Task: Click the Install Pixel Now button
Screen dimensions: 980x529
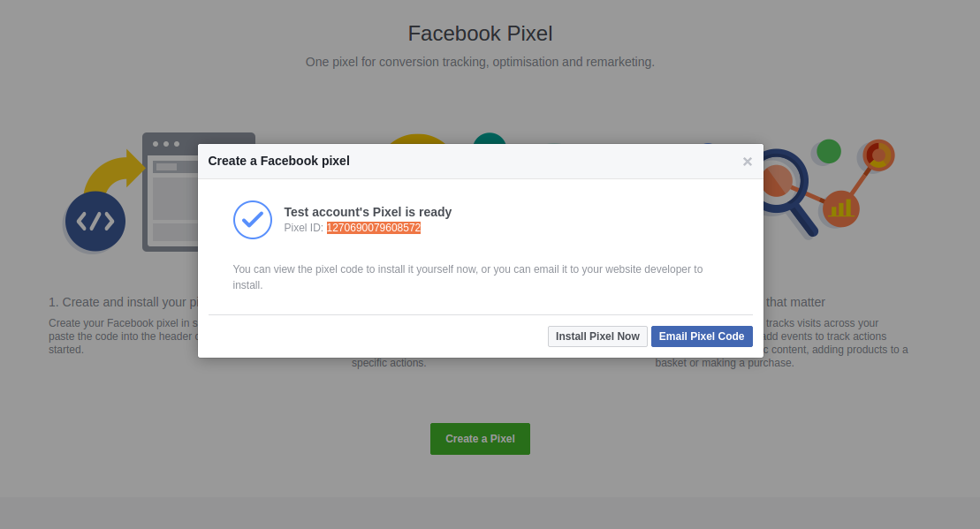Action: click(597, 336)
